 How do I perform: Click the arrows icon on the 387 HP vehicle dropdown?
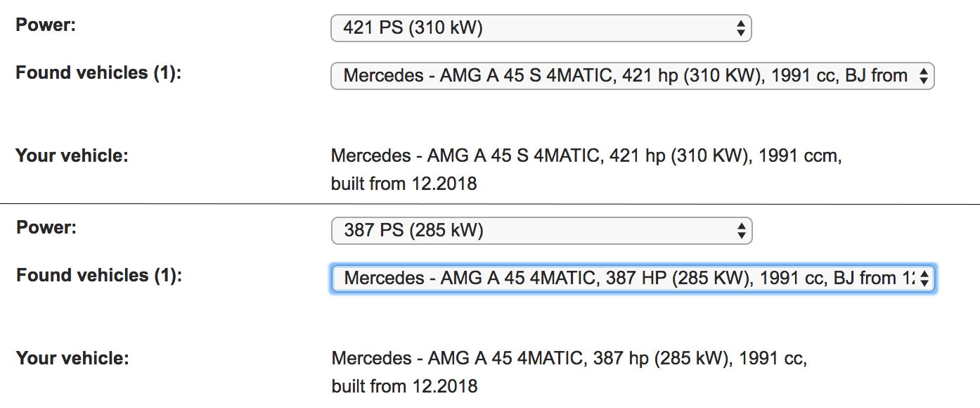pyautogui.click(x=924, y=279)
